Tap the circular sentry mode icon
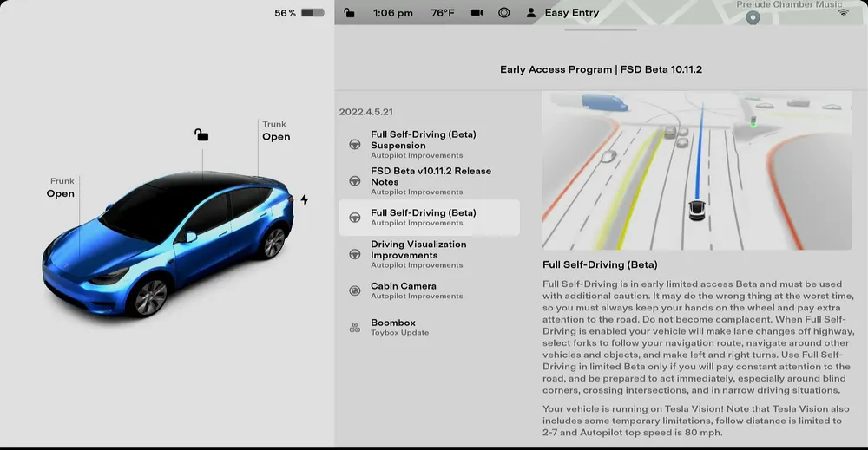This screenshot has width=868, height=450. (503, 12)
